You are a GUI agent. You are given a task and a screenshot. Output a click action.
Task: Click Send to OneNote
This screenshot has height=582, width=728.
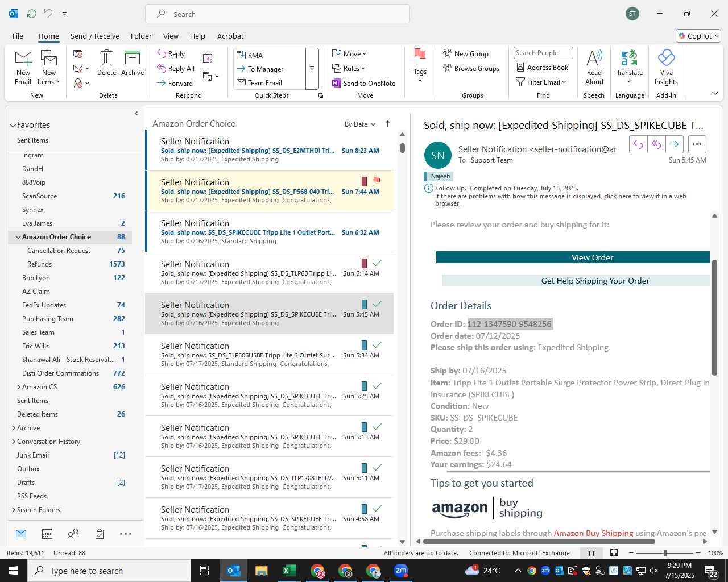click(364, 83)
